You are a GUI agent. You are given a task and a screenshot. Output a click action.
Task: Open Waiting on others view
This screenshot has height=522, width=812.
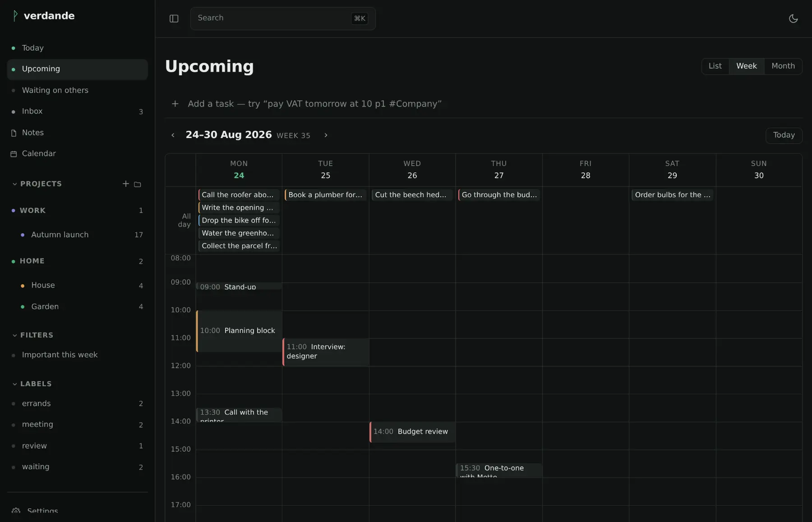click(78, 90)
